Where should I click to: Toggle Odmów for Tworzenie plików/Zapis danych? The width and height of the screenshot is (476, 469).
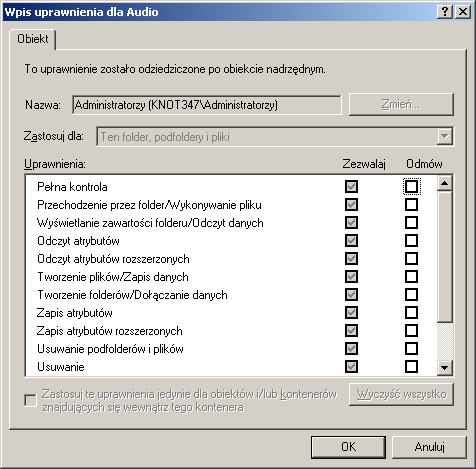tap(411, 276)
